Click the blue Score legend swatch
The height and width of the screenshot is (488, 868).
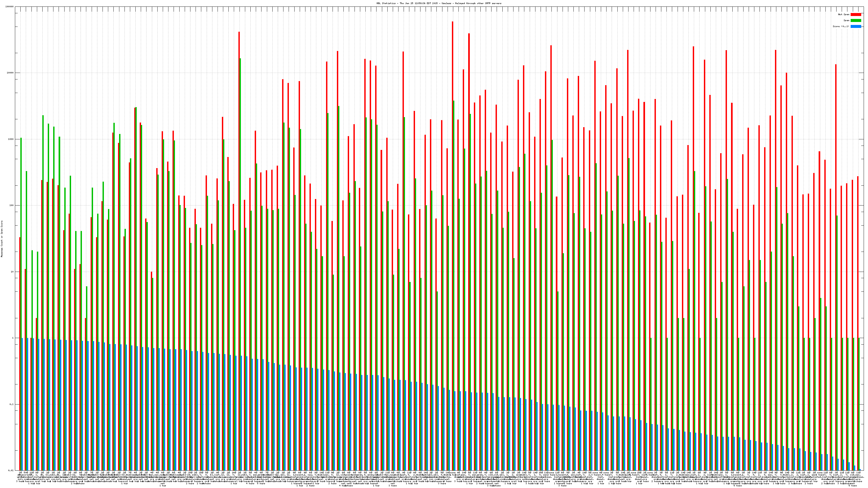[856, 26]
